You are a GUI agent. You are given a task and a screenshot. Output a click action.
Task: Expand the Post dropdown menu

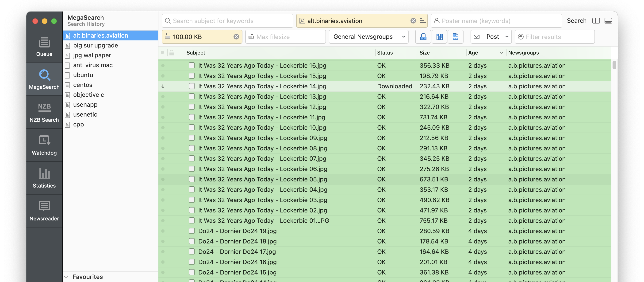[x=491, y=37]
